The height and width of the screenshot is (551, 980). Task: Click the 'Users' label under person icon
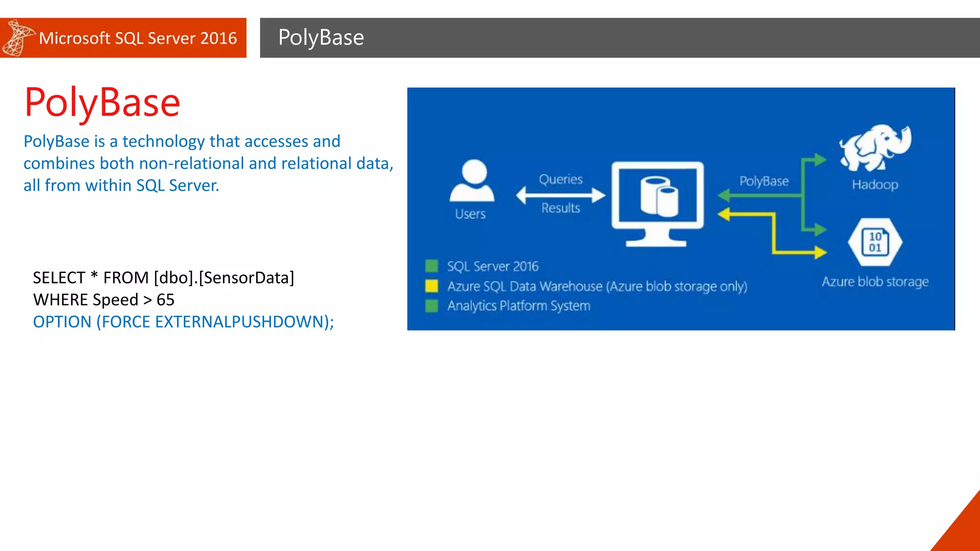pos(470,214)
